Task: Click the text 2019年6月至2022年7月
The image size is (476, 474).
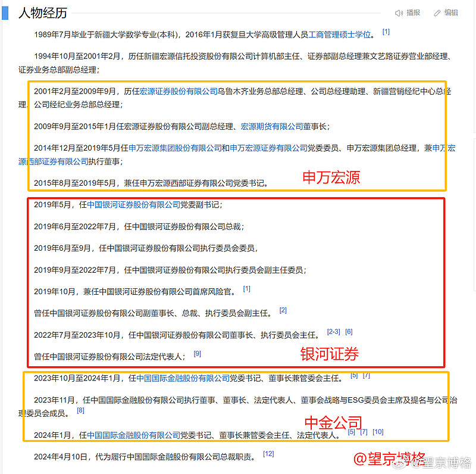Action: coord(75,227)
